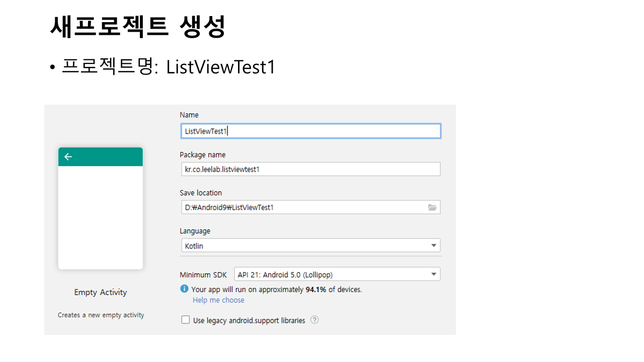Screen dimensions: 644x362
Task: Click the slide title "새프로젝트 생성"
Action: (x=138, y=27)
